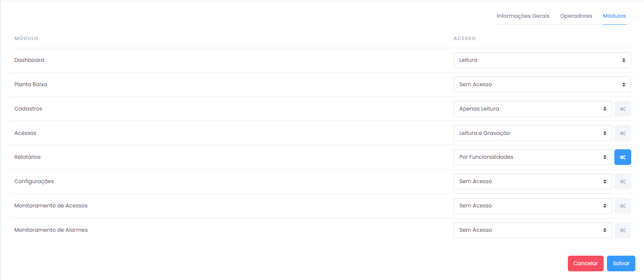Click gears icon for Monitoramento de Acessos
Screen dimensions: 644x280
[623, 206]
